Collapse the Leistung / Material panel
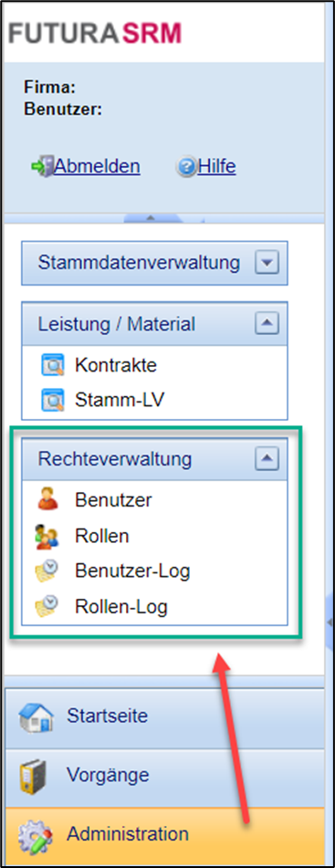This screenshot has width=335, height=868. [267, 323]
